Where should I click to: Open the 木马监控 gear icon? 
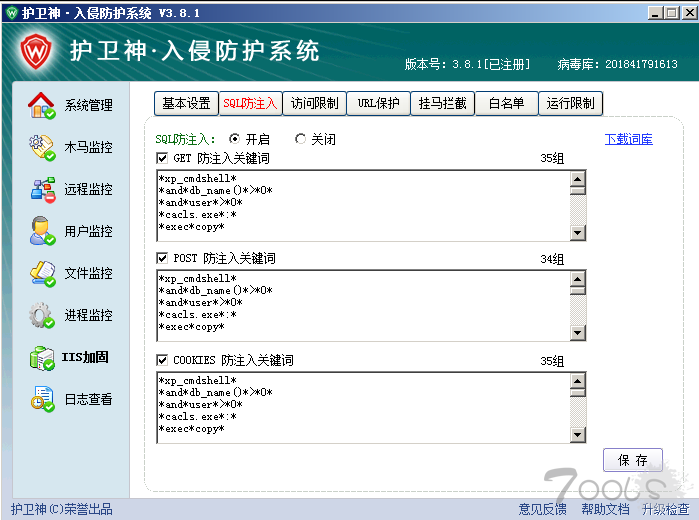coord(42,148)
